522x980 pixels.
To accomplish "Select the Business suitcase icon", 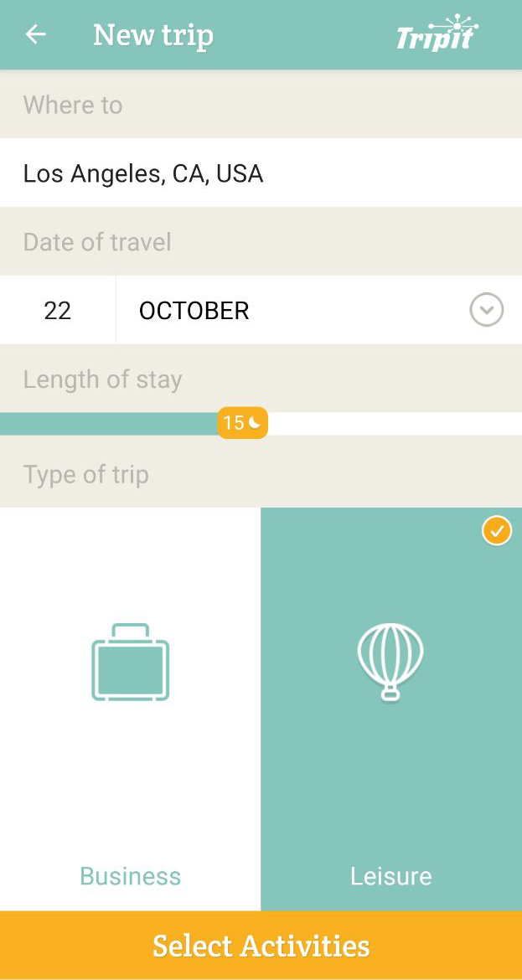I will [130, 662].
